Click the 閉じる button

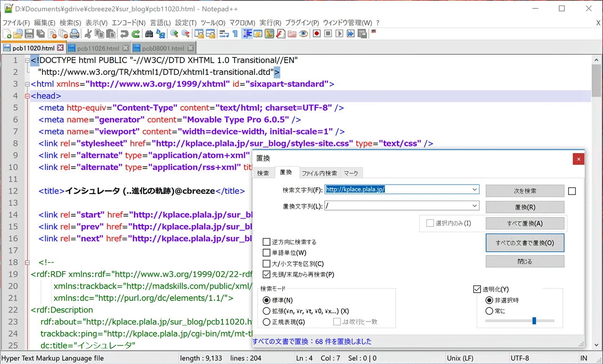(x=525, y=261)
